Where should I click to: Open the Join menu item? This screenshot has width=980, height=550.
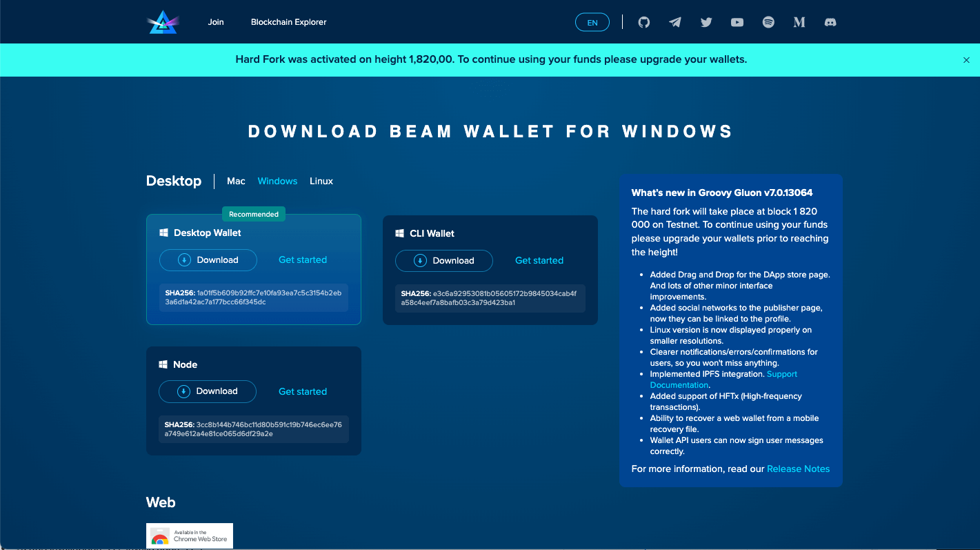(216, 22)
